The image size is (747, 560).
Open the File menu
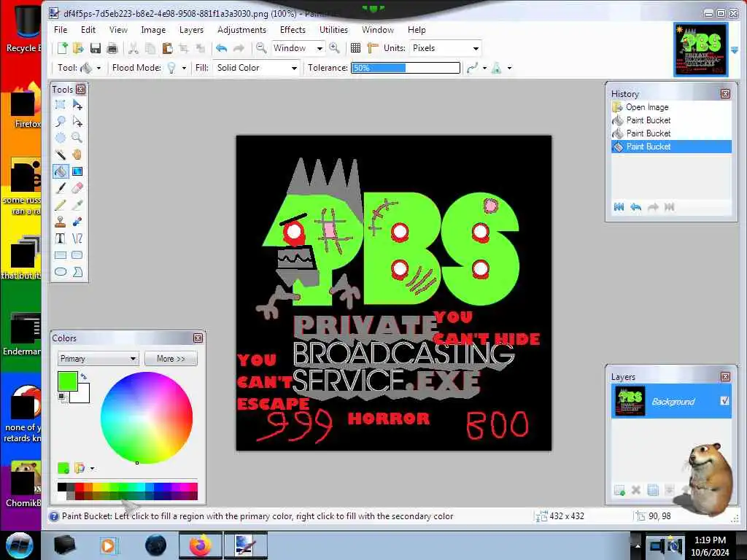61,29
